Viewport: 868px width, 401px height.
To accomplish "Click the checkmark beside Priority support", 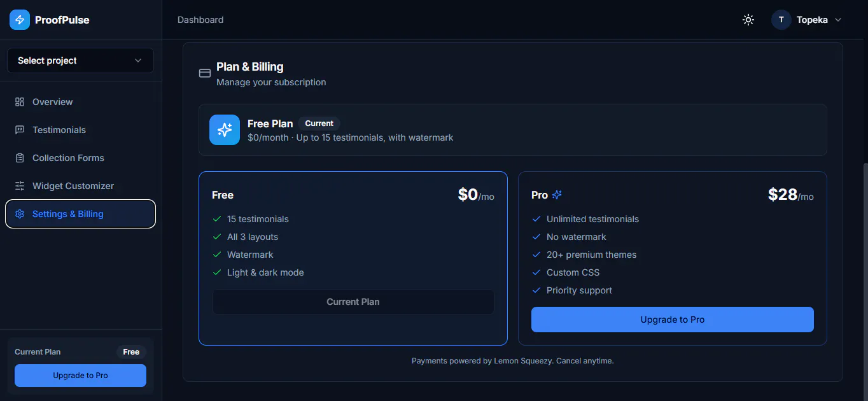I will [x=536, y=290].
